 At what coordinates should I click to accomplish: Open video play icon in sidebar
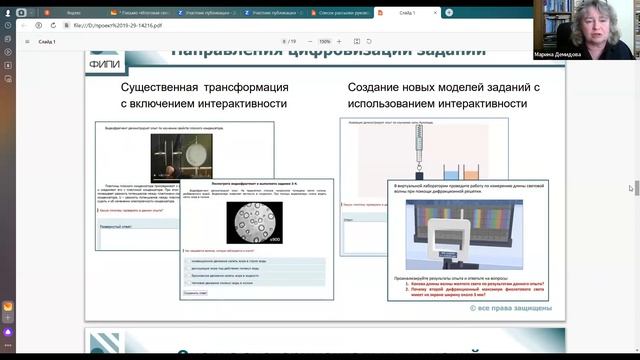(x=8, y=52)
